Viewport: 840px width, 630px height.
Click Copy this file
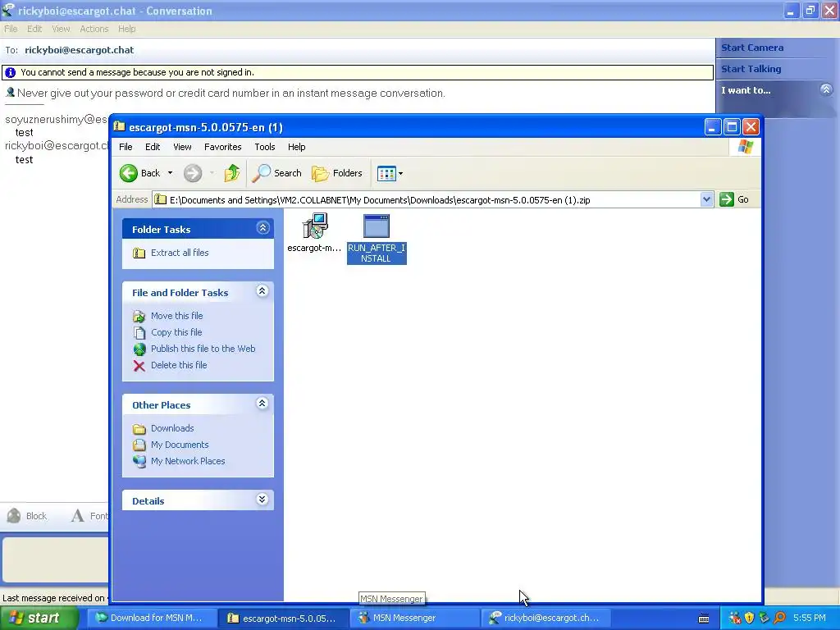[x=176, y=332]
